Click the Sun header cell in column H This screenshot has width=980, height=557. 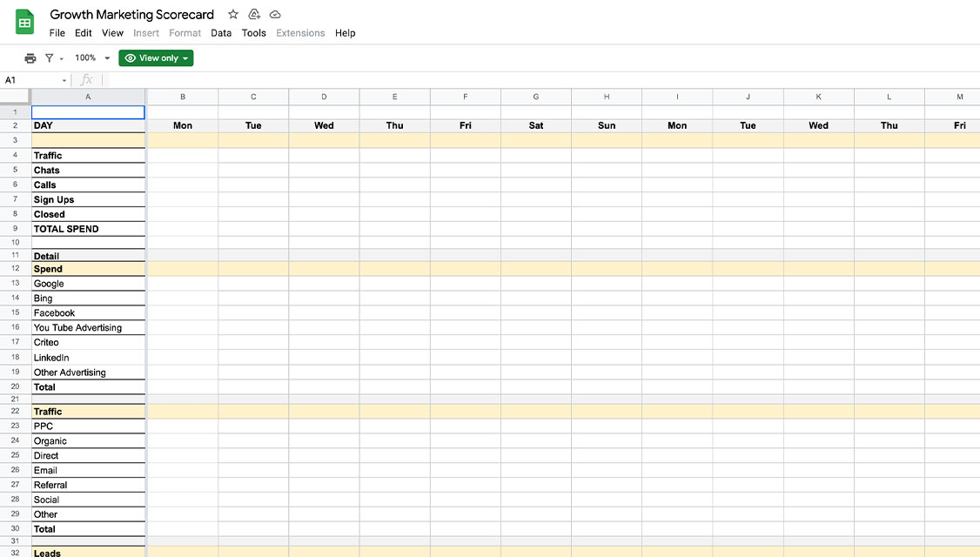tap(607, 125)
